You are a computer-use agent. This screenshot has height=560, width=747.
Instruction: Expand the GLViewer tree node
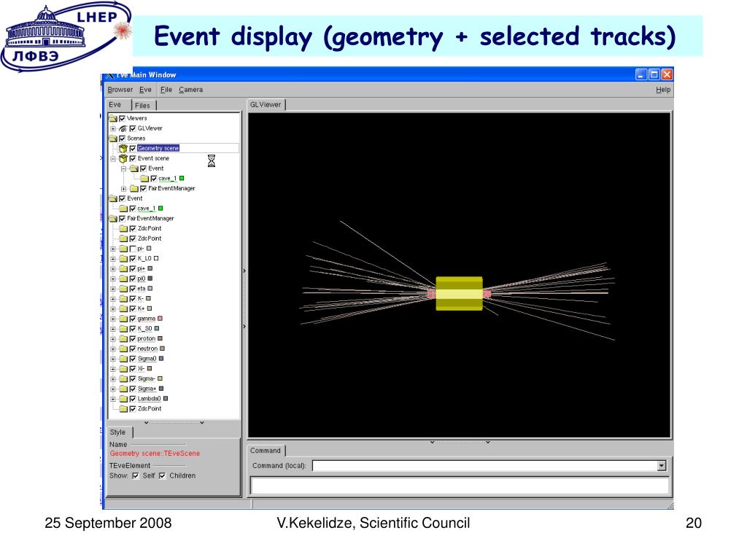pos(113,128)
